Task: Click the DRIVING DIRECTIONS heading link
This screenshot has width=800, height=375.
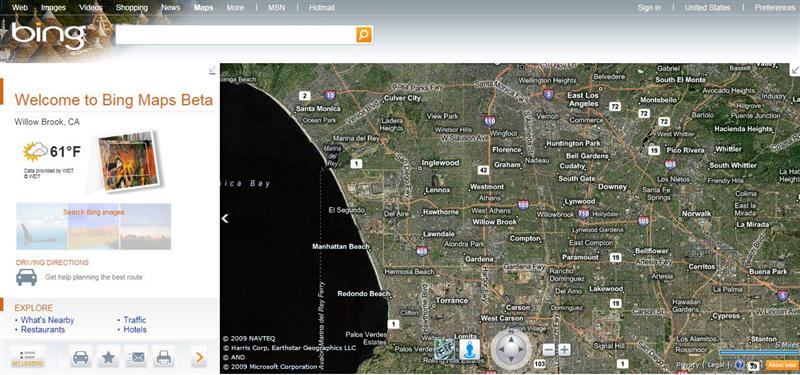Action: (x=52, y=262)
